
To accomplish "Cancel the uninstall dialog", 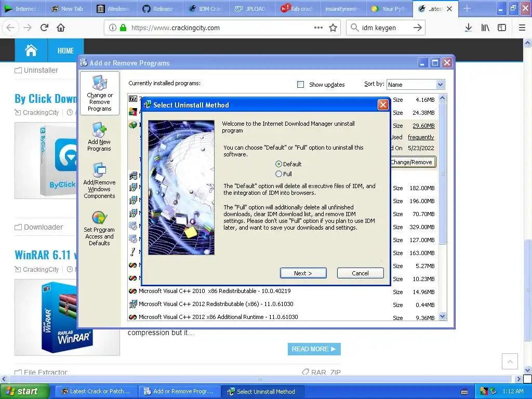I will (360, 273).
